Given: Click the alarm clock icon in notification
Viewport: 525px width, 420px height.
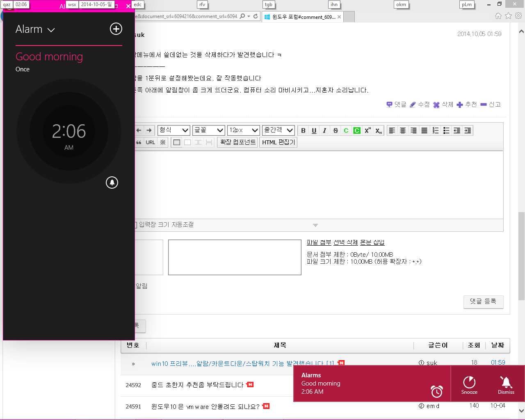Looking at the screenshot, I should coord(437,391).
